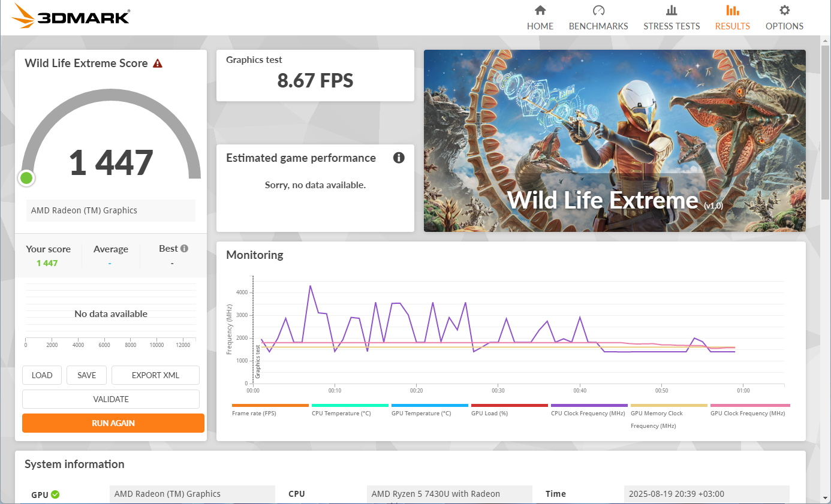The width and height of the screenshot is (831, 504).
Task: Click the 1 447 score number in the gauge
Action: coord(112,162)
